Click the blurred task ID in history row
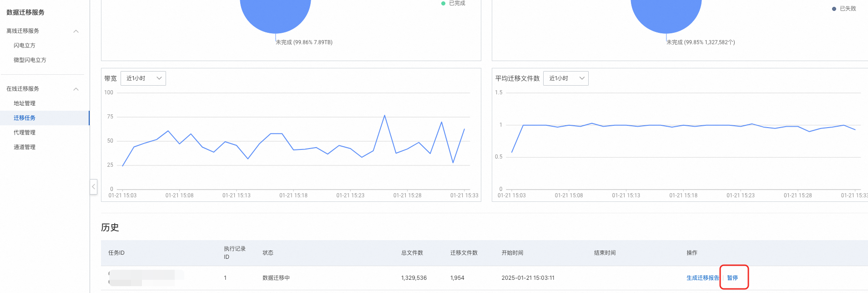This screenshot has height=293, width=868. pos(146,278)
